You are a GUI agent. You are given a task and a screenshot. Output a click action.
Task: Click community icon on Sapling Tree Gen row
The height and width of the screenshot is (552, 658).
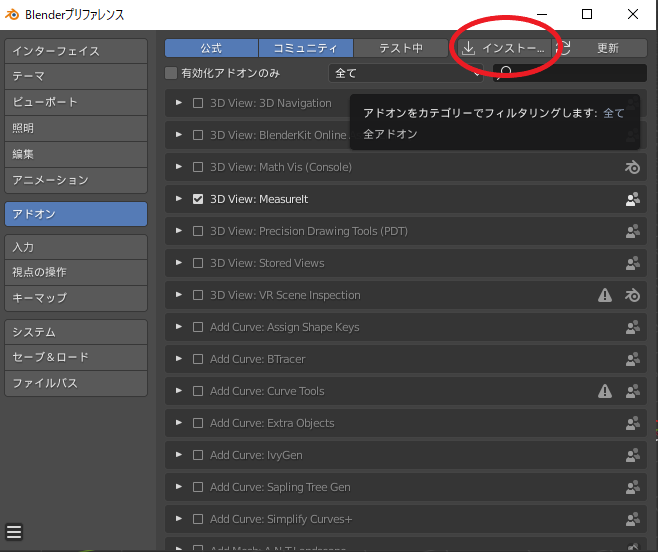click(632, 487)
